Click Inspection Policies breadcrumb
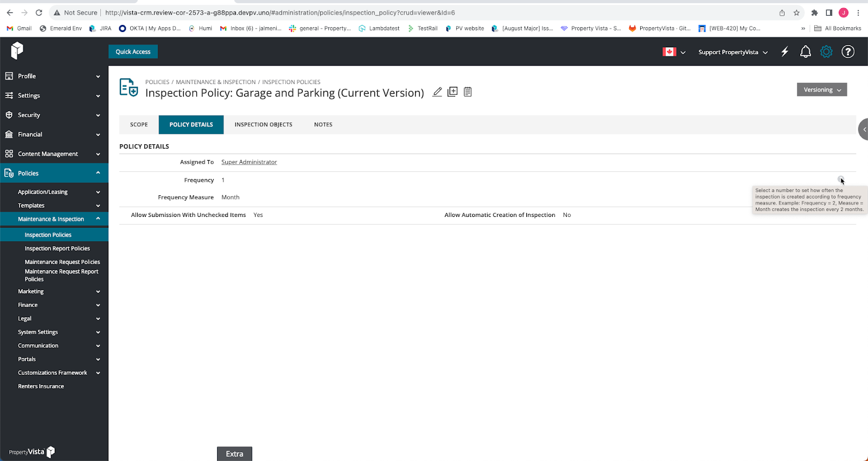The image size is (868, 461). pos(291,82)
